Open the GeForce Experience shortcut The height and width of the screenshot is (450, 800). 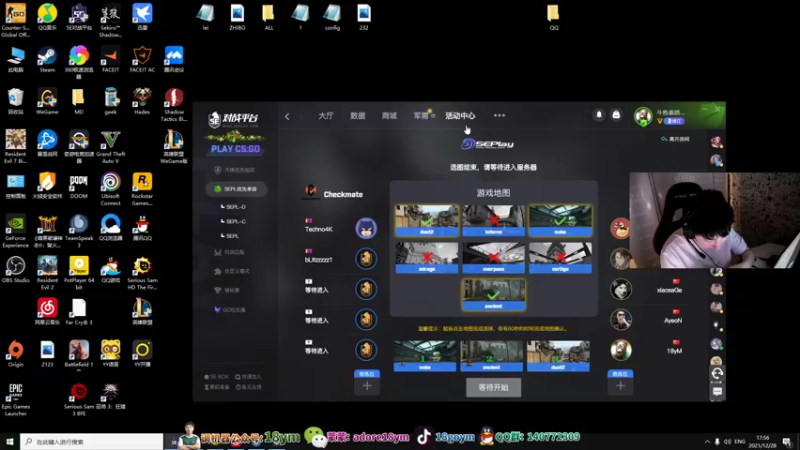click(15, 231)
